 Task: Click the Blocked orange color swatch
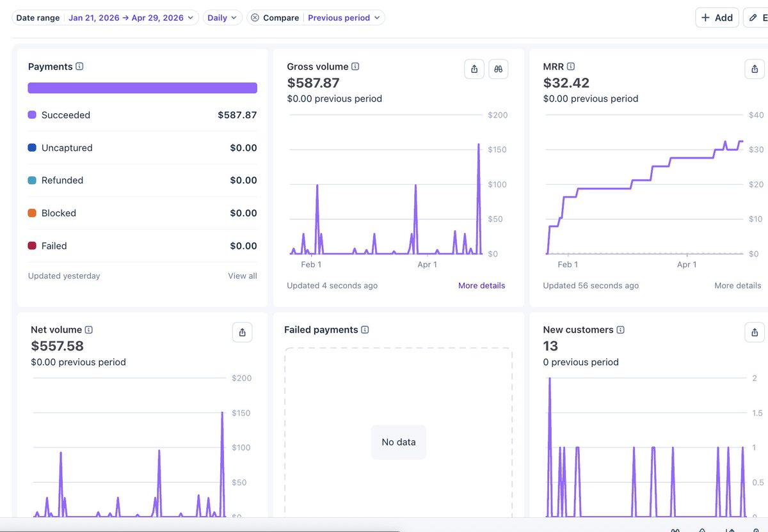click(32, 213)
